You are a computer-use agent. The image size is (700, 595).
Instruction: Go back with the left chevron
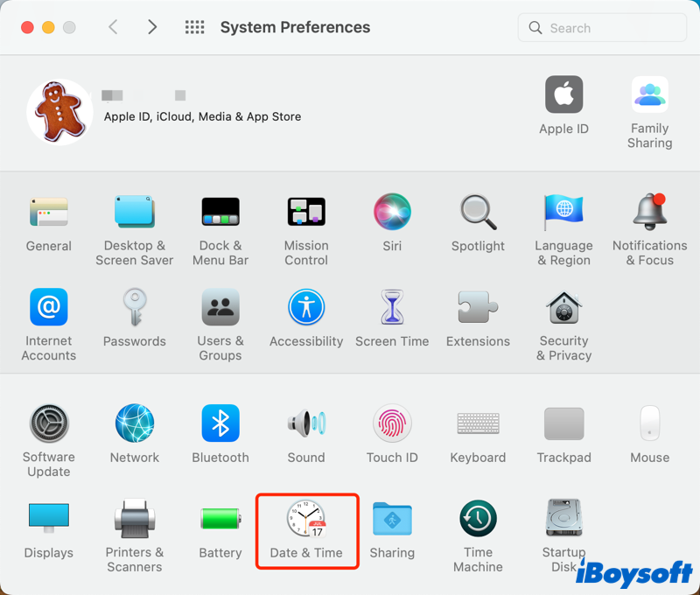tap(113, 28)
